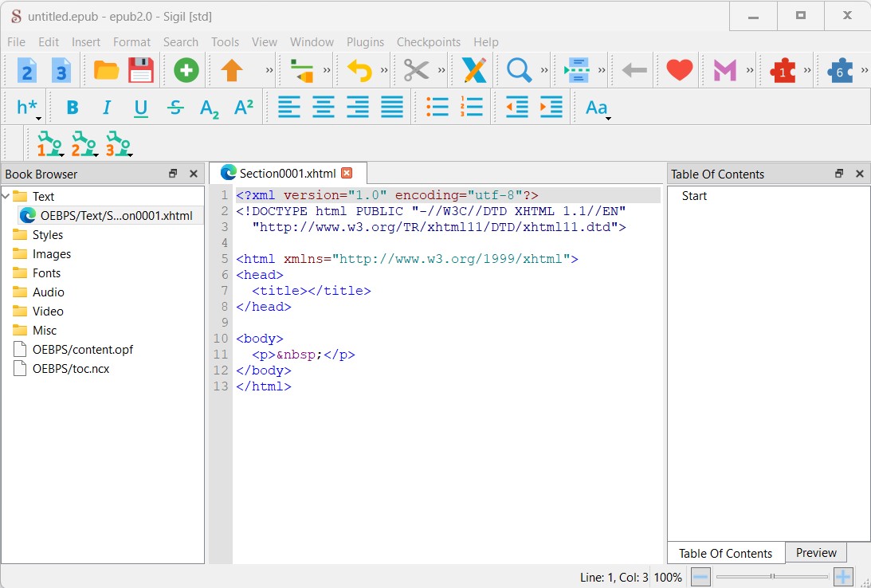This screenshot has height=588, width=871.
Task: Run the red puzzle plugin 1 icon
Action: click(783, 70)
